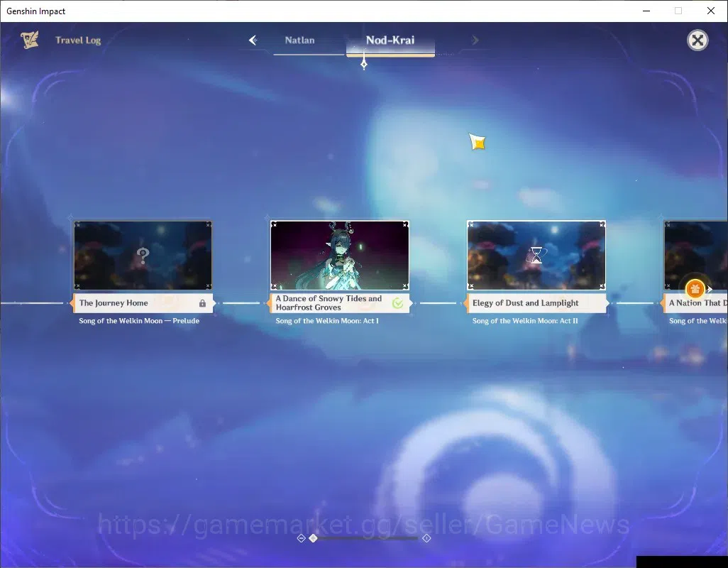Click the Travel Log scroll icon
The width and height of the screenshot is (728, 568).
pyautogui.click(x=30, y=40)
